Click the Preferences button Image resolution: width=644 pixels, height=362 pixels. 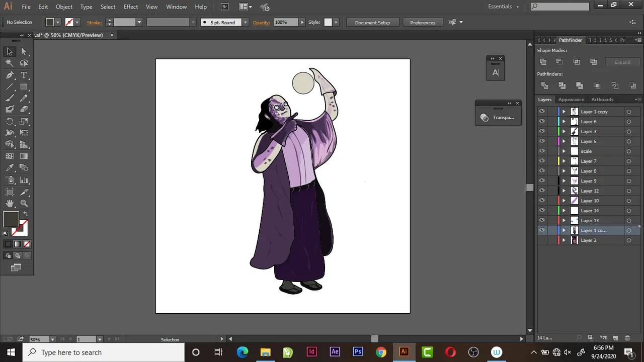423,23
